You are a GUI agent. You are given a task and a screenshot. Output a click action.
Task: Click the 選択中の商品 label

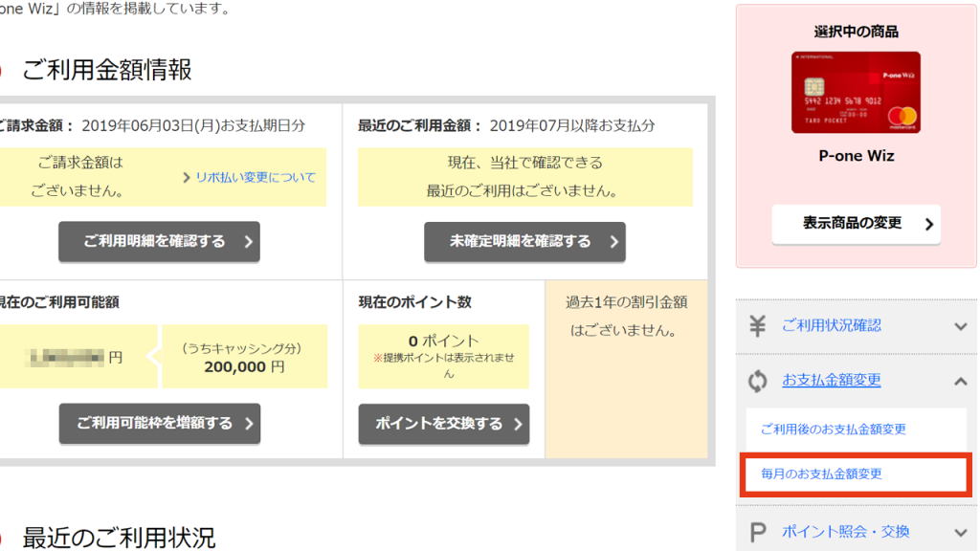pos(857,32)
